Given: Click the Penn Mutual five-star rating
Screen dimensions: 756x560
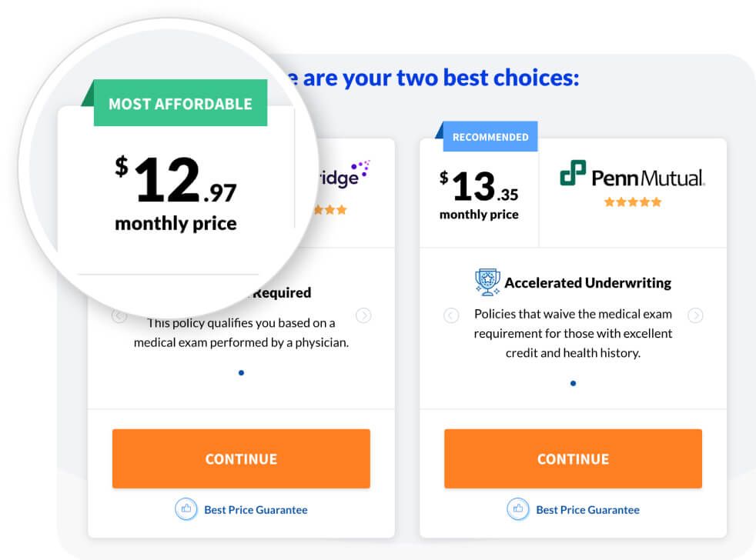Looking at the screenshot, I should (633, 202).
